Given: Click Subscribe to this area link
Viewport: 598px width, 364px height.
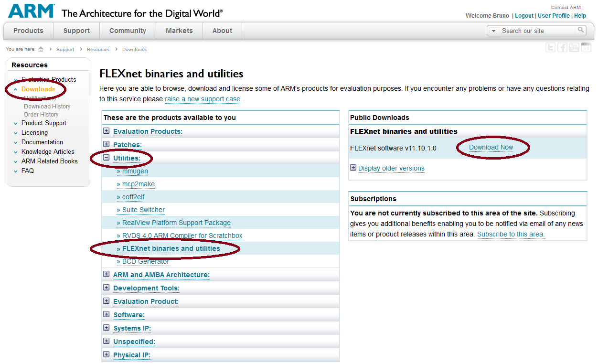Looking at the screenshot, I should (x=511, y=234).
